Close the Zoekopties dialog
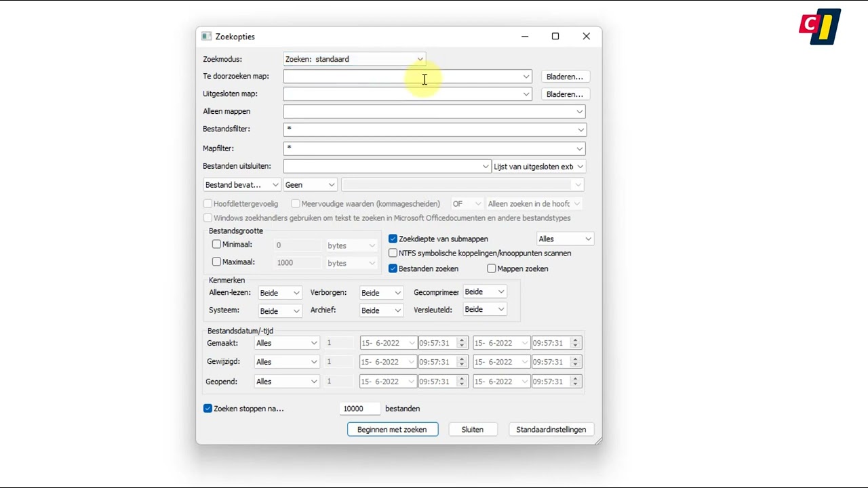 click(x=586, y=37)
